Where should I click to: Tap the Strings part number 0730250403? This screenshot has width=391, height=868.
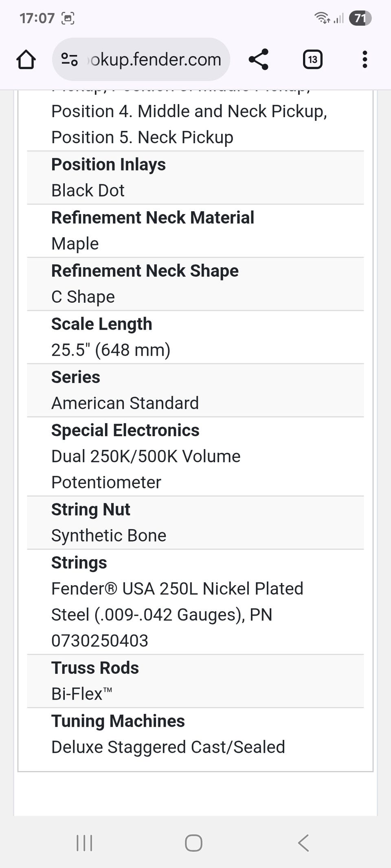coord(99,641)
